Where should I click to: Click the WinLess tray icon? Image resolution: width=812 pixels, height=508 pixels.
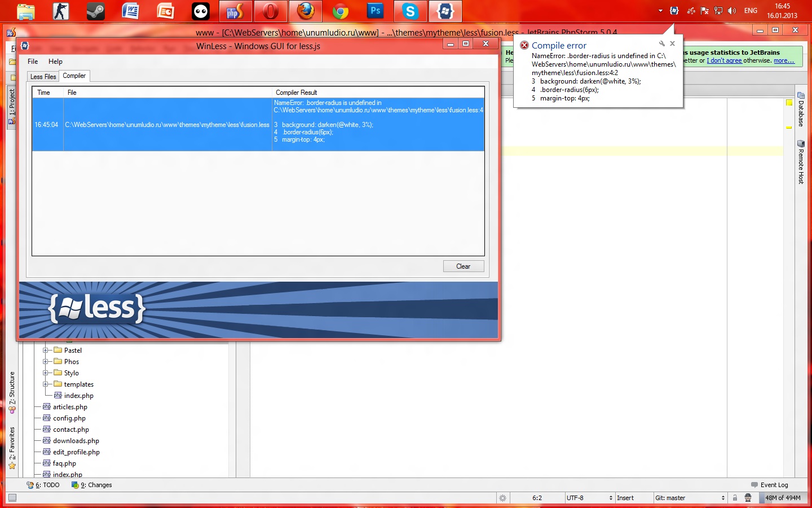point(674,11)
